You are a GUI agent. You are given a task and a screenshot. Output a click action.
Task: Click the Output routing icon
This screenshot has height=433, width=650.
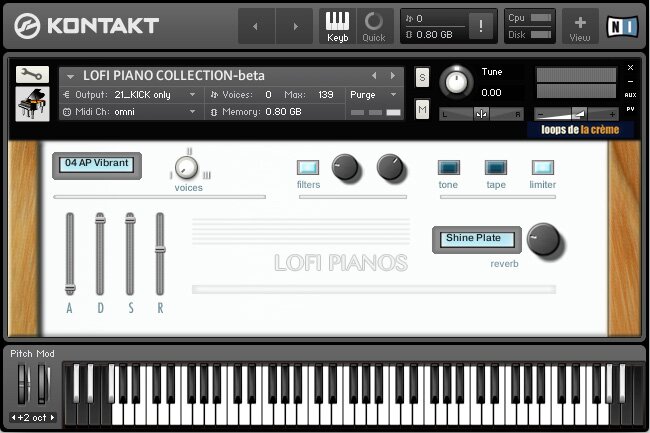[x=66, y=95]
